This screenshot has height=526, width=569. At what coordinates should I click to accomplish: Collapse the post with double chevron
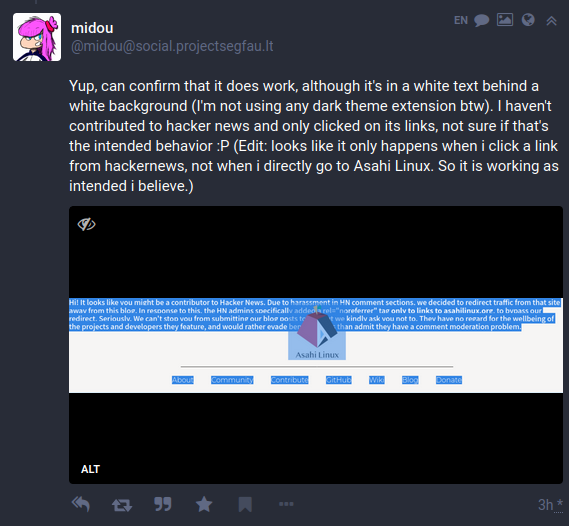click(x=552, y=21)
